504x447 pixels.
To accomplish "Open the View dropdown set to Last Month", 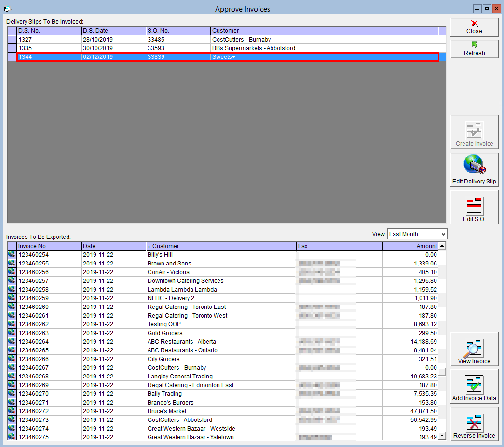I will 417,234.
